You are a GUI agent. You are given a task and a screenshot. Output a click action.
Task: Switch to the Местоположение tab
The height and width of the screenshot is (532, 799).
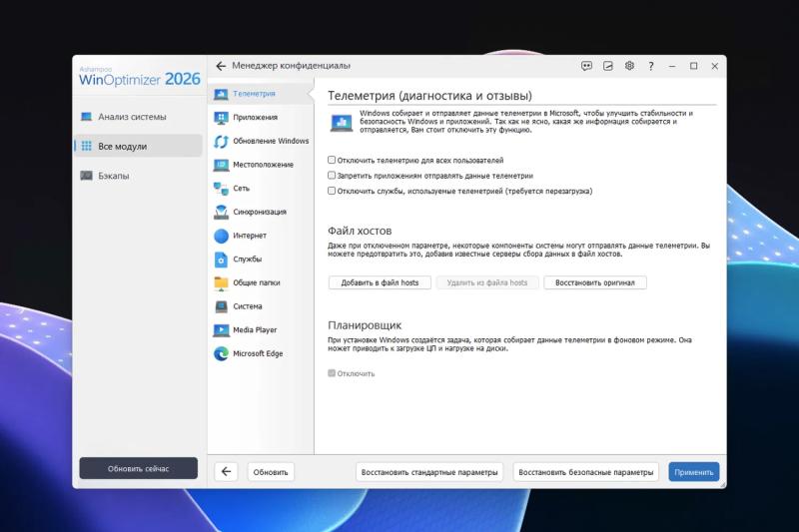pos(261,165)
